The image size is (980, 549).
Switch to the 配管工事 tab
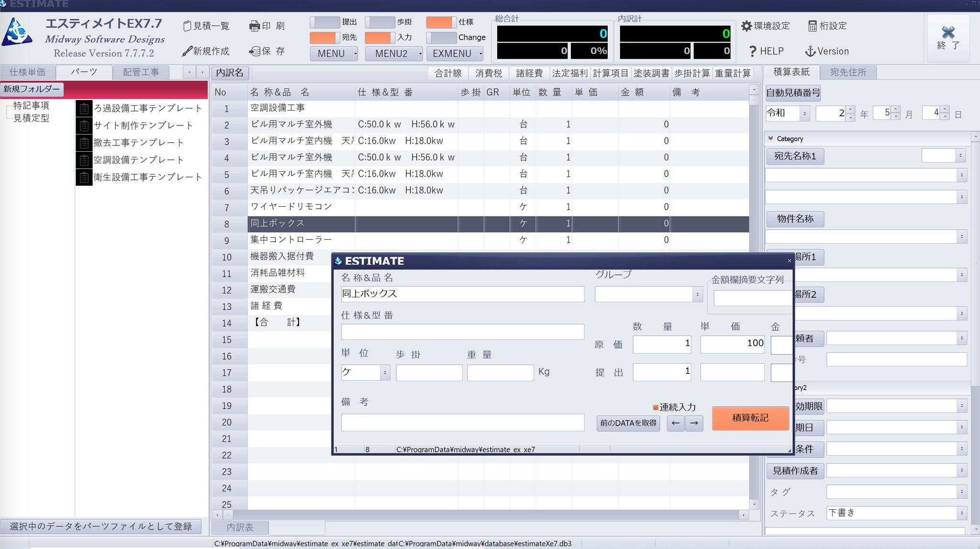[x=141, y=72]
